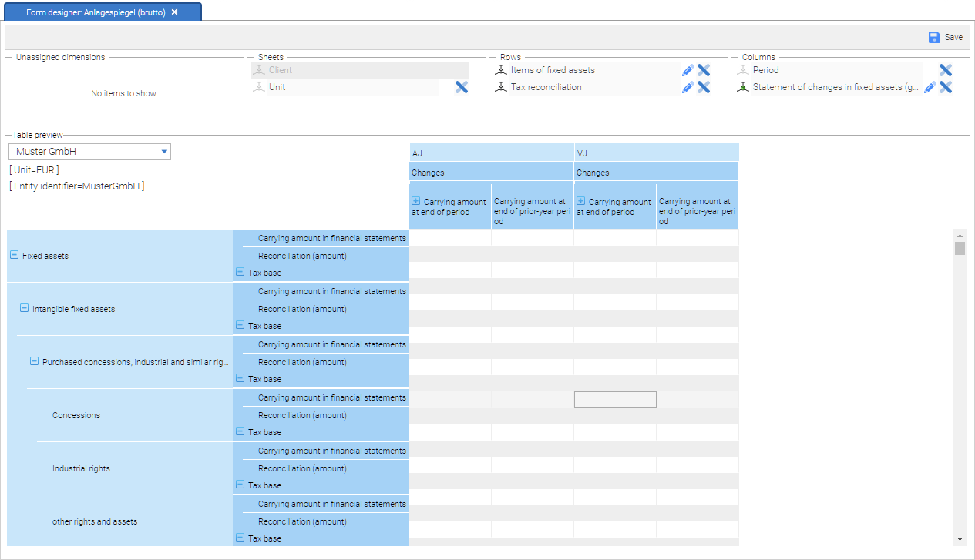
Task: Collapse the Fixed assets tree node
Action: tap(14, 255)
